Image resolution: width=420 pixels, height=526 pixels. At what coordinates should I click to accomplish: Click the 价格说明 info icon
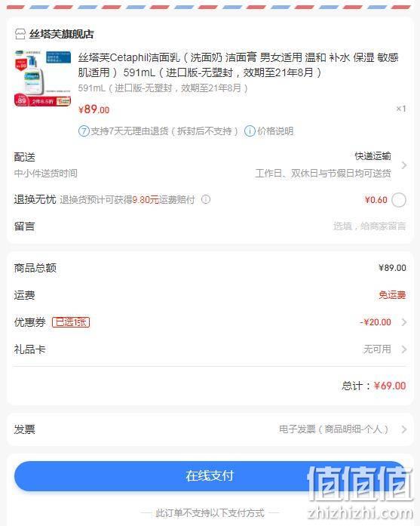click(250, 131)
